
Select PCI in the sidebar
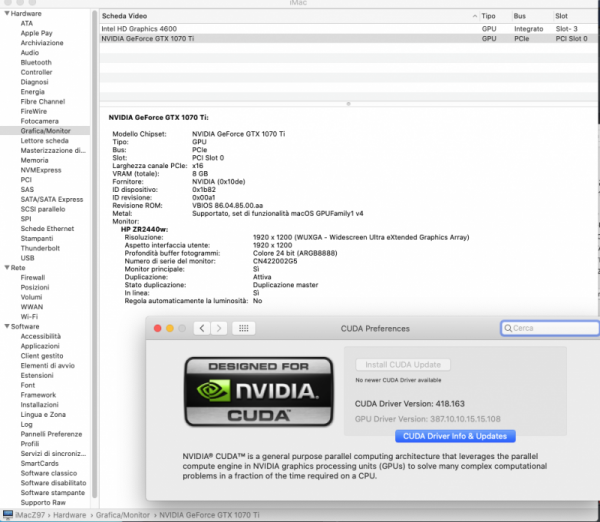point(26,179)
